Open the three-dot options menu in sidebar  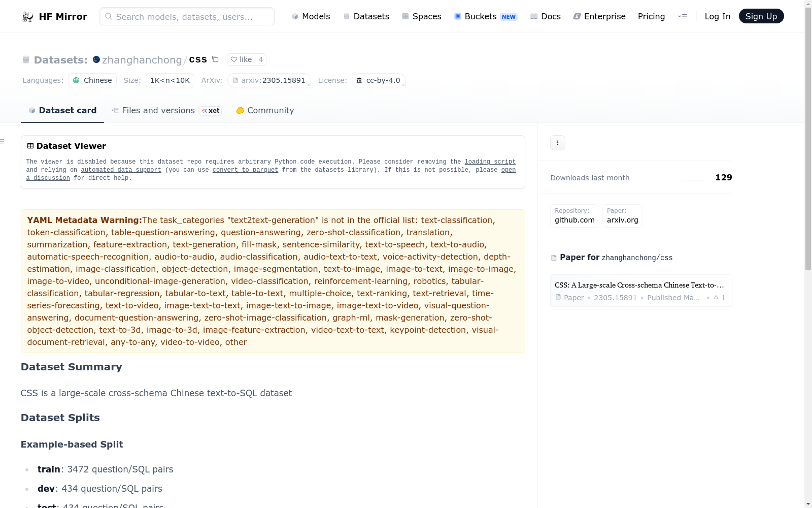(x=558, y=143)
